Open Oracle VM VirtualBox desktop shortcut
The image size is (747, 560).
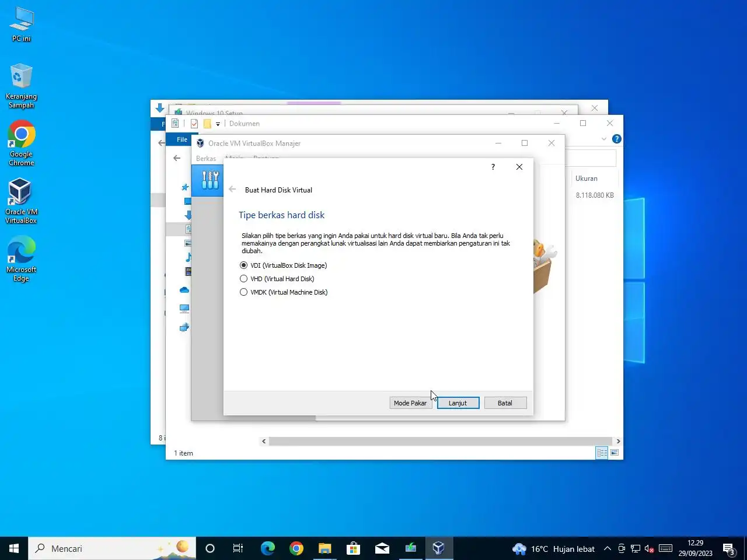pyautogui.click(x=22, y=201)
